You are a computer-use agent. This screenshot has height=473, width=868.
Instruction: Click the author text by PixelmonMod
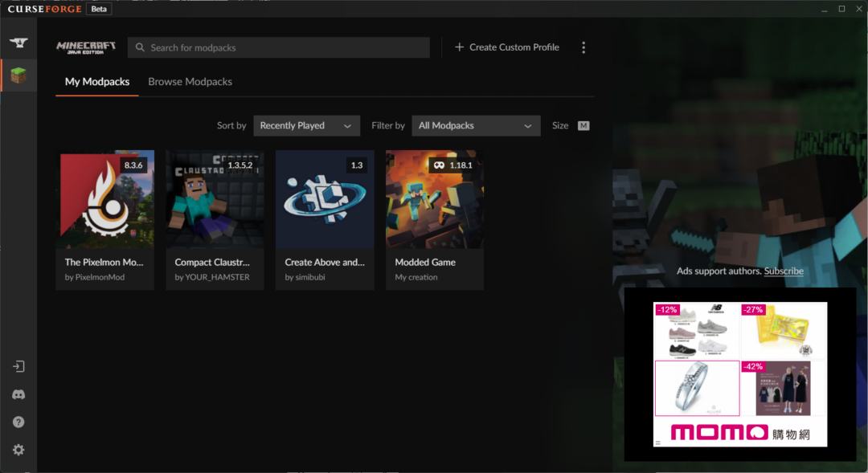[x=95, y=277]
